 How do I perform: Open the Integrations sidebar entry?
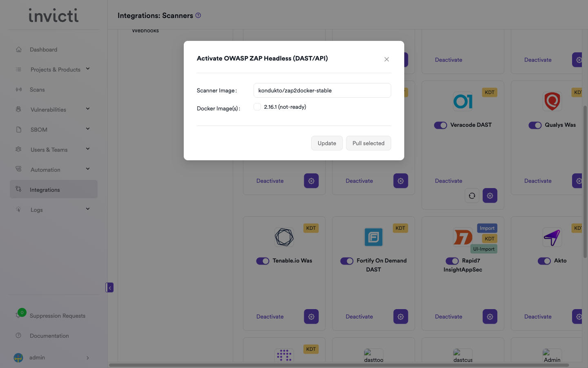pos(45,189)
